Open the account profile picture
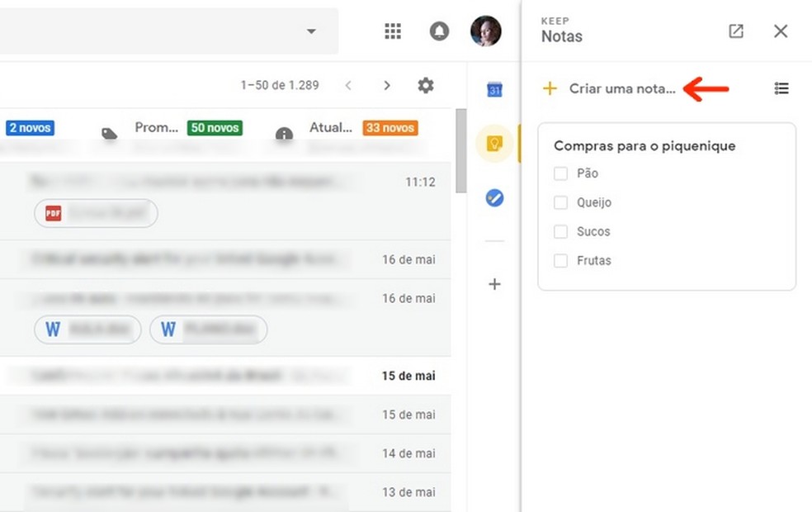 pyautogui.click(x=486, y=31)
